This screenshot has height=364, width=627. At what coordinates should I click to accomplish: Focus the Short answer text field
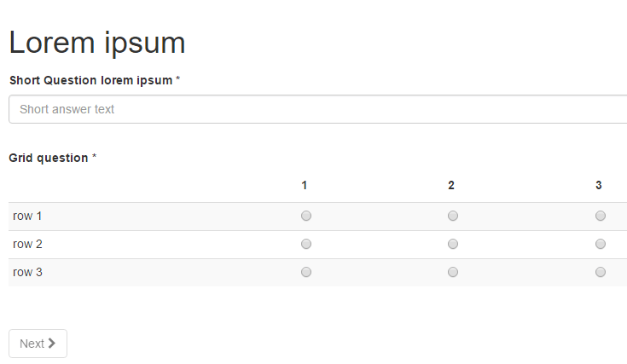click(x=317, y=109)
